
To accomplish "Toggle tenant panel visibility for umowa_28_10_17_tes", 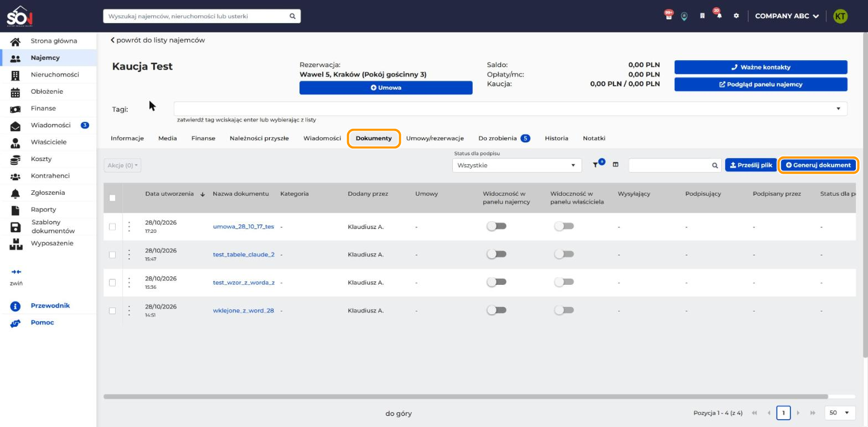I will click(x=497, y=226).
